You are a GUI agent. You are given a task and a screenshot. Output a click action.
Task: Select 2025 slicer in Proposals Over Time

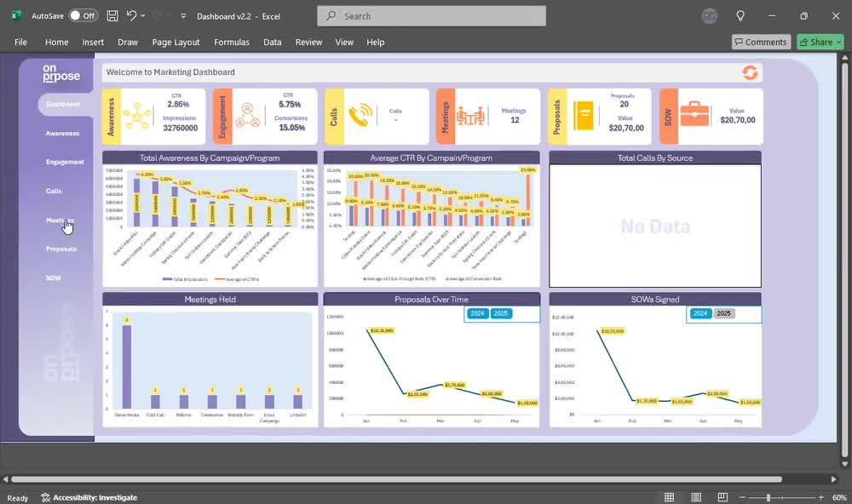pos(500,313)
